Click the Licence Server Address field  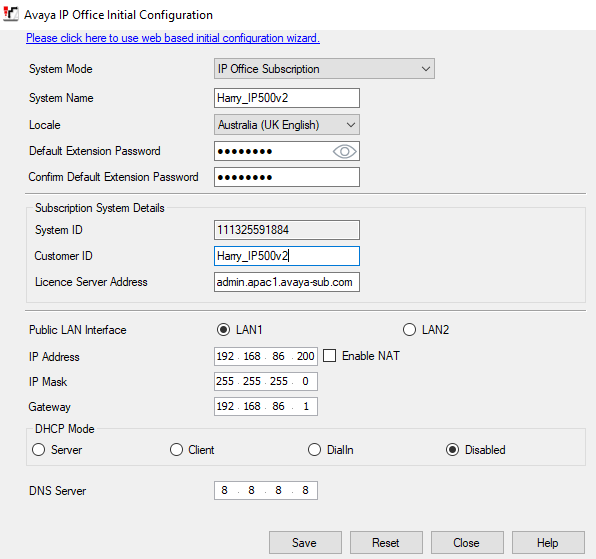click(287, 282)
